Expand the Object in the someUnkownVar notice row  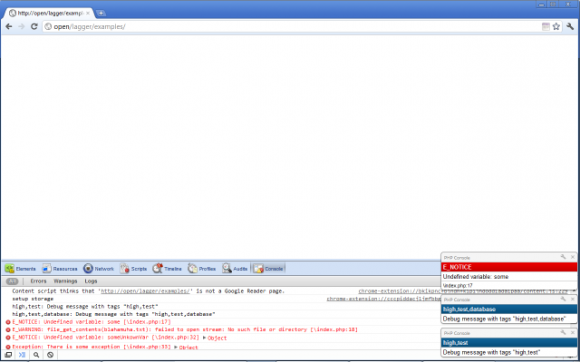[215, 338]
